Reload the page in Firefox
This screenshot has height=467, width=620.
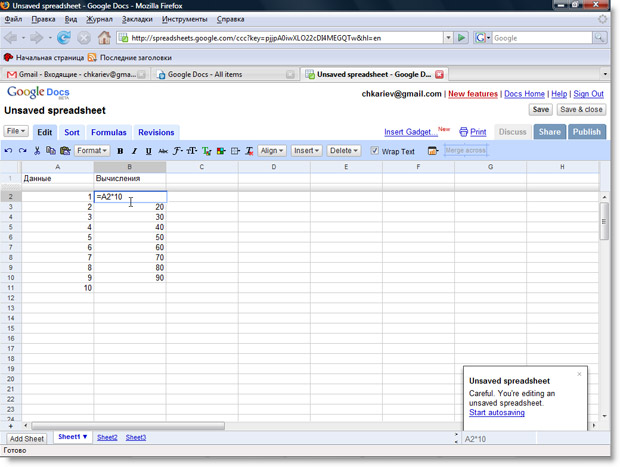coord(64,38)
